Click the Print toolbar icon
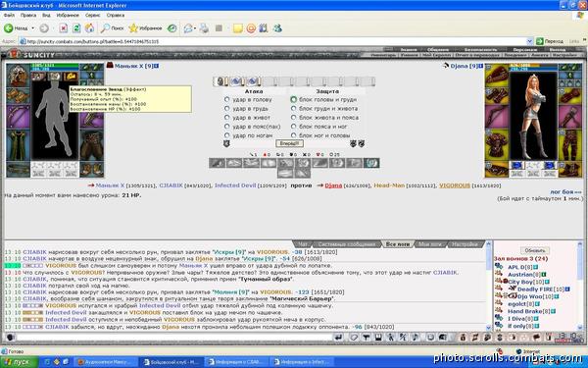 (x=204, y=28)
